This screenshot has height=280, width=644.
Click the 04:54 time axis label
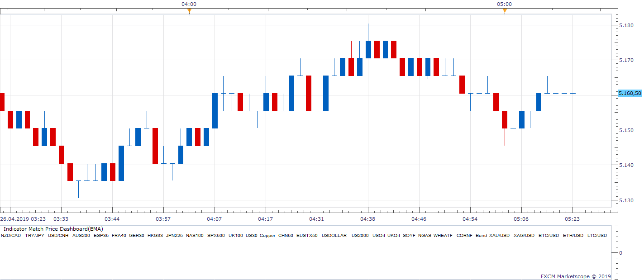point(470,218)
